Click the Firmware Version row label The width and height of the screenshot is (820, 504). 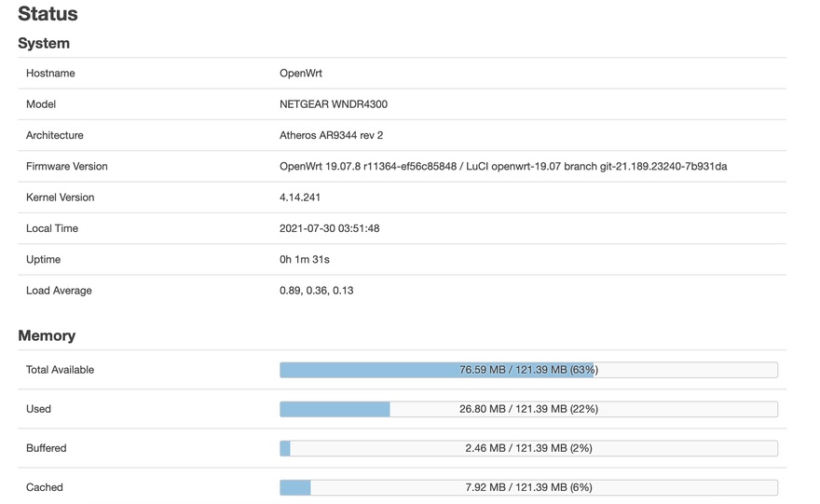(x=67, y=167)
